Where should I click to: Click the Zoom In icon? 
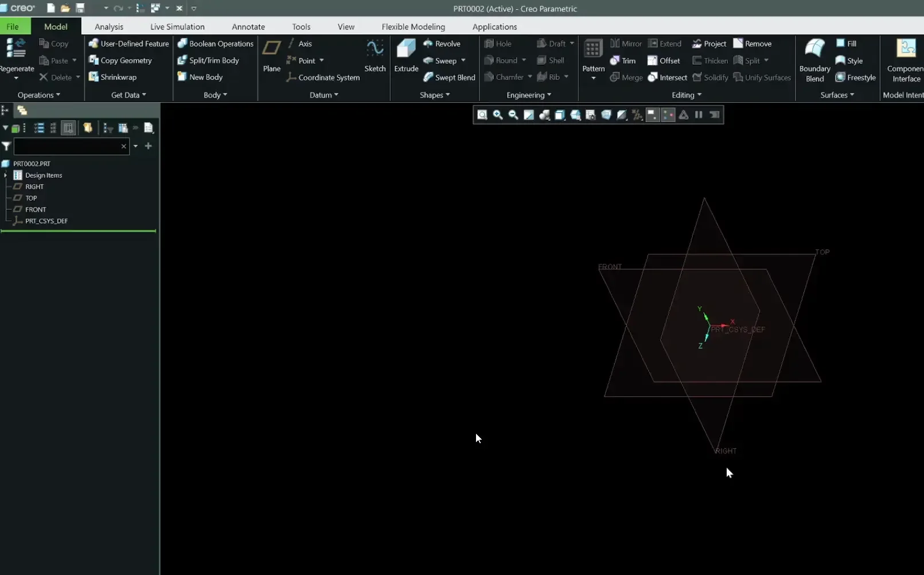point(498,115)
